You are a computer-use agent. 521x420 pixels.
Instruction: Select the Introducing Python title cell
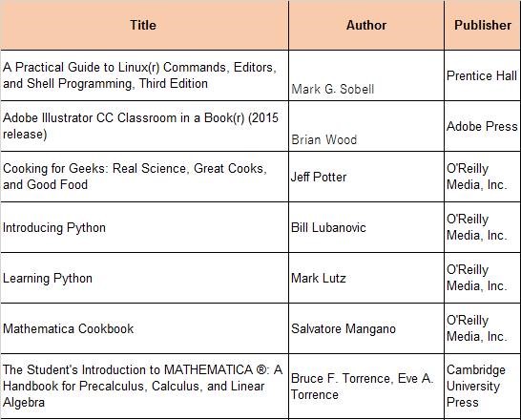[144, 227]
